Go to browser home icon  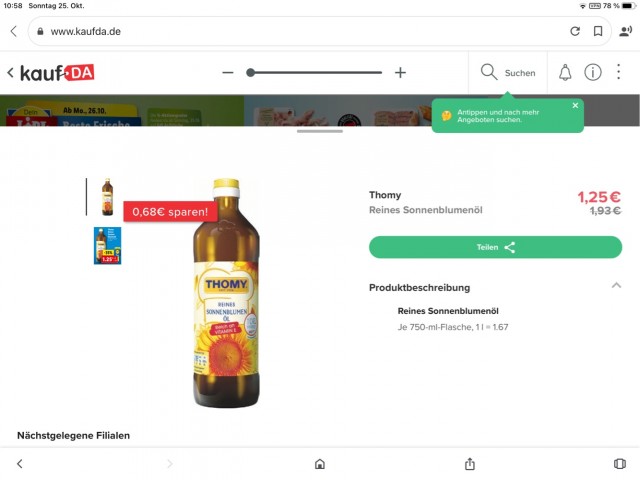[x=320, y=464]
